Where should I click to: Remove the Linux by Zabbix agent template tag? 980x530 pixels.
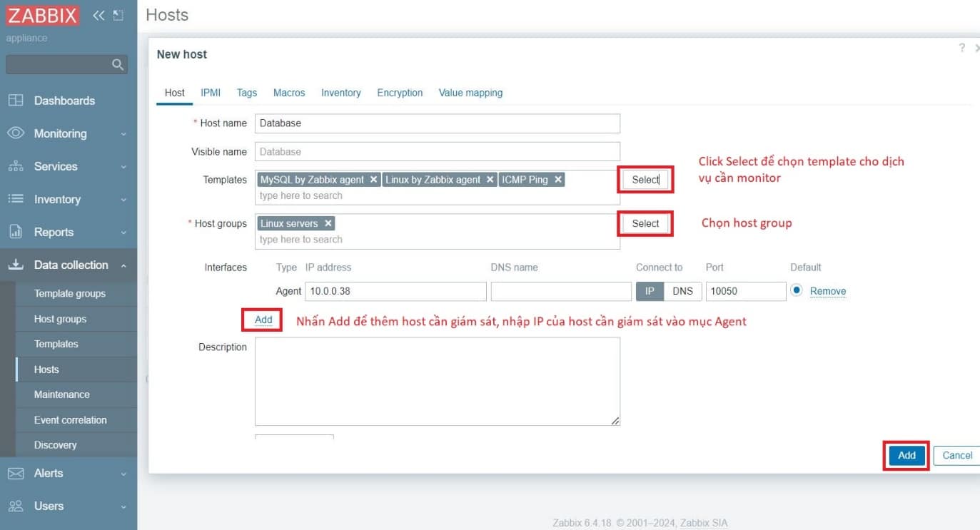click(490, 180)
